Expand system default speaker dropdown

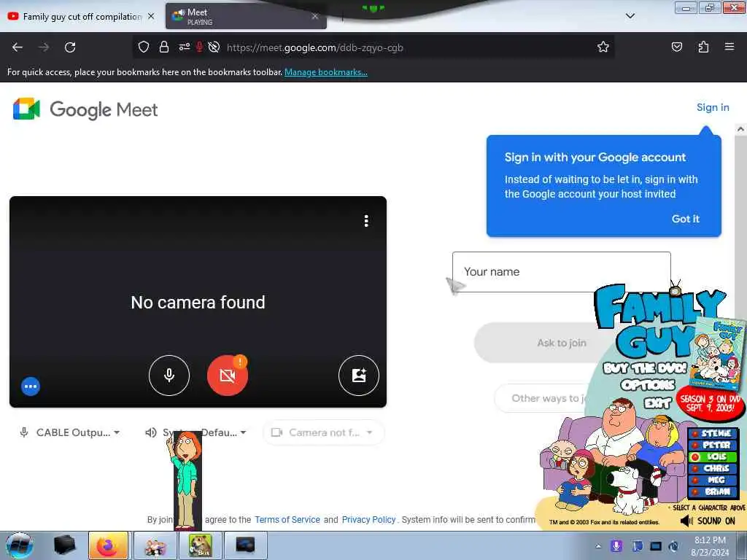tap(196, 432)
